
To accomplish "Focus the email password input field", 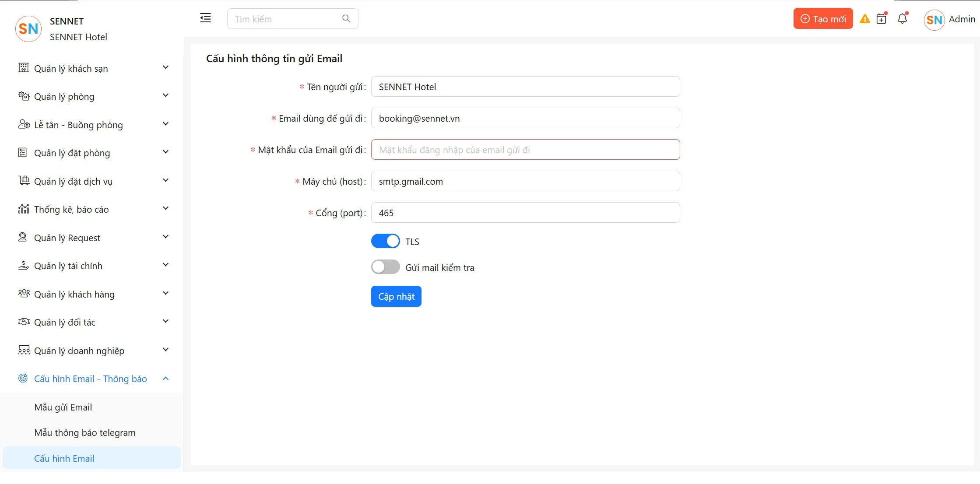I will (525, 150).
